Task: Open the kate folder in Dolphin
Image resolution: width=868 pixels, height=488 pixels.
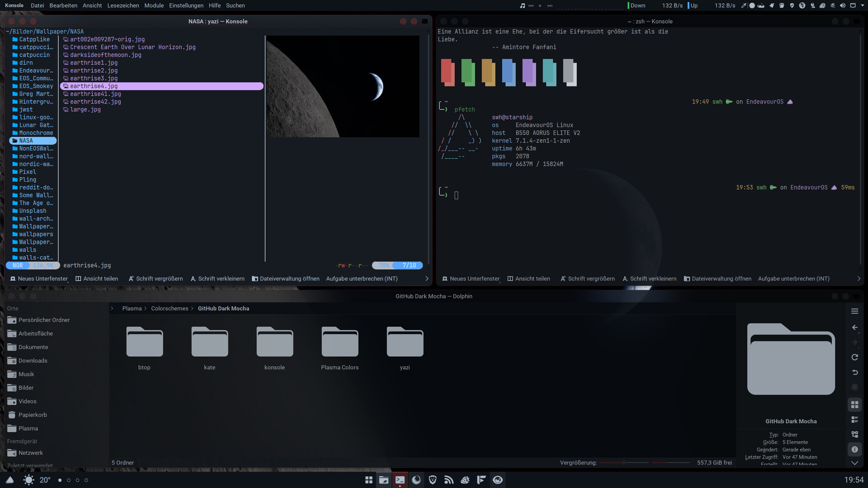Action: point(209,348)
